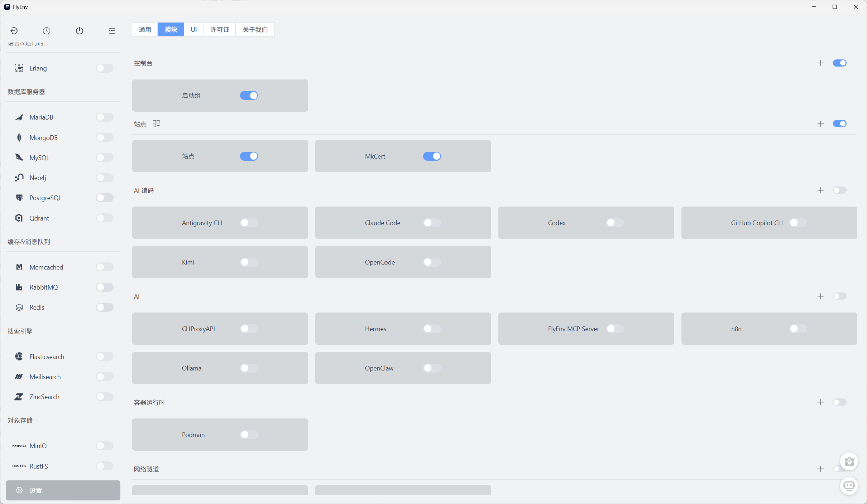Screen dimensions: 867x504
Task: Open the UI settings tab
Action: pos(194,29)
